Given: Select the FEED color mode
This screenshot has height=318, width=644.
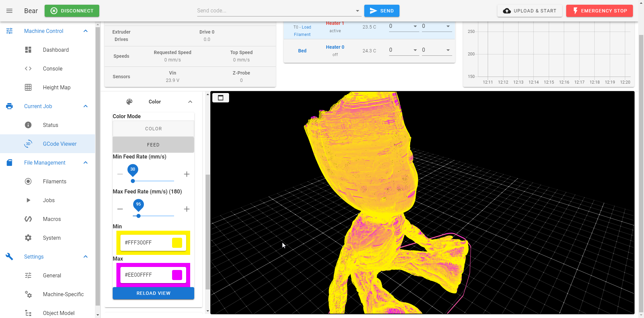Looking at the screenshot, I should pos(153,145).
